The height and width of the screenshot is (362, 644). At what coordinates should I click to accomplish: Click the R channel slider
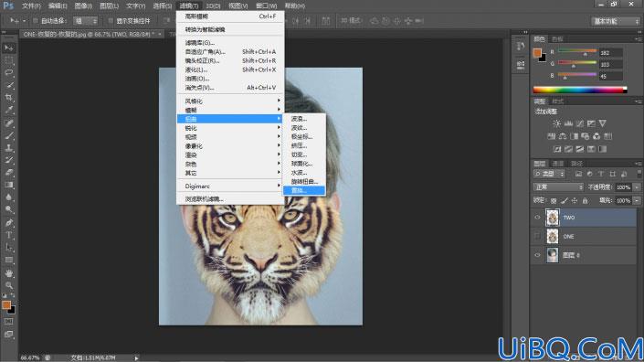(x=577, y=52)
